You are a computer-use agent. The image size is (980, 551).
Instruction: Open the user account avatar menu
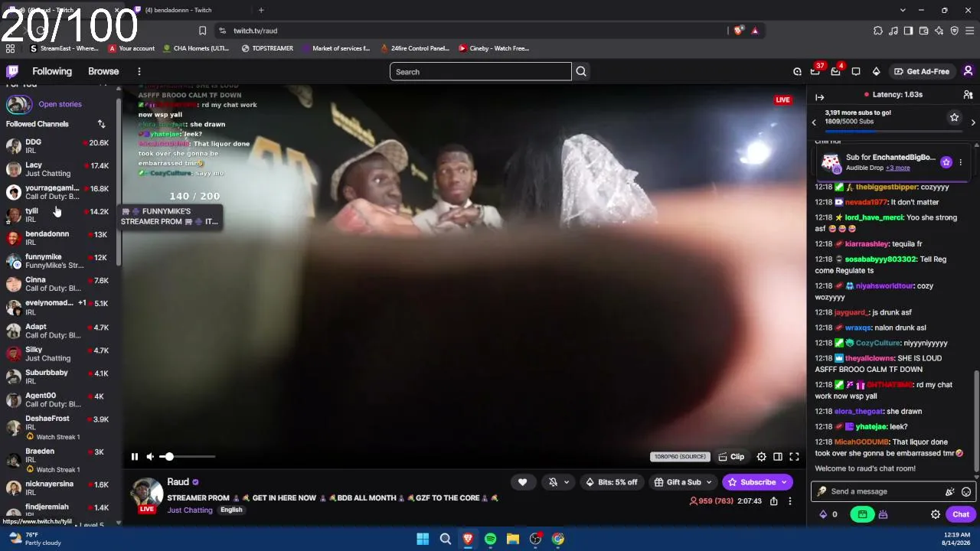tap(968, 71)
